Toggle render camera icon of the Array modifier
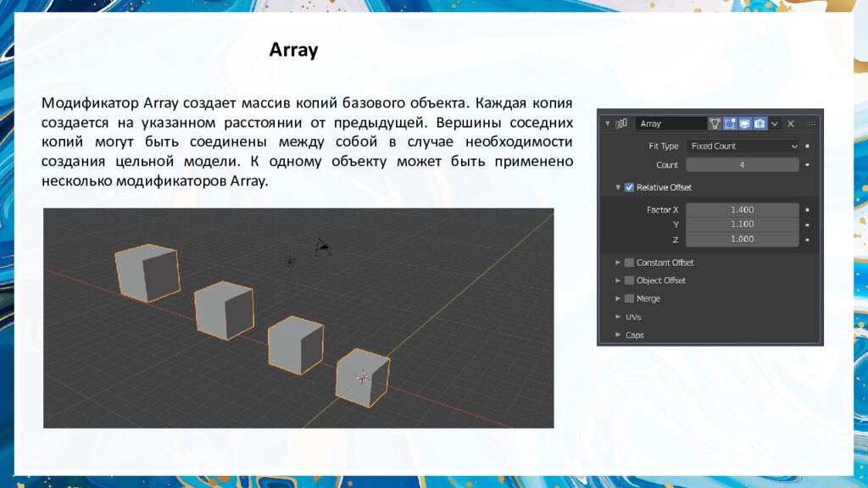The width and height of the screenshot is (868, 488). pos(760,124)
